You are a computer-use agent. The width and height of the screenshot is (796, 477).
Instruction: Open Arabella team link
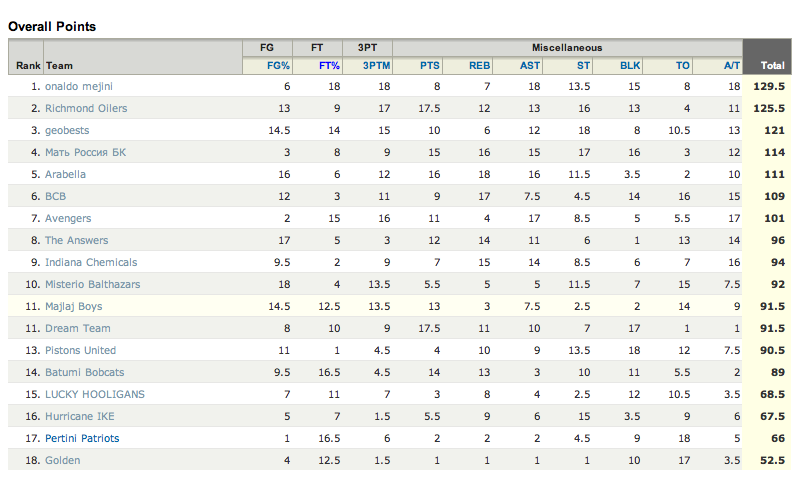coord(65,174)
